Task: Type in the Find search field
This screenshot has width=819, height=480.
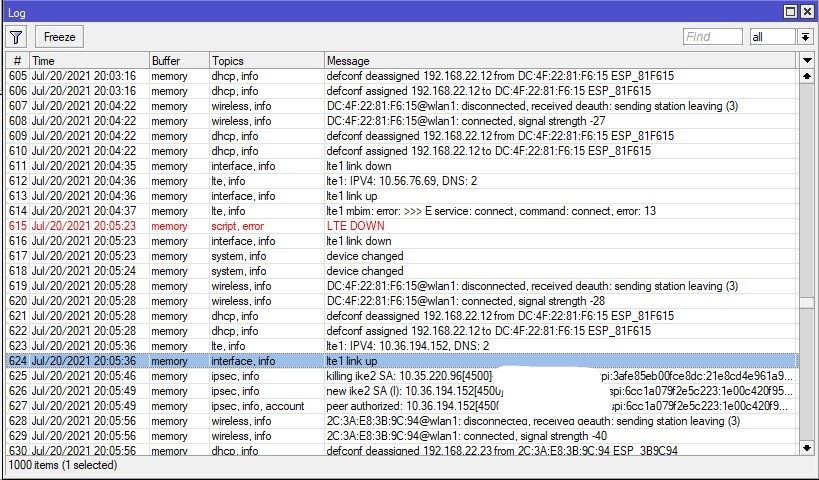Action: (x=712, y=37)
